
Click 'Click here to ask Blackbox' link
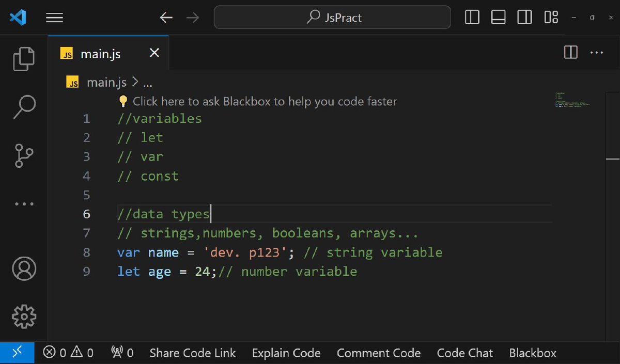(x=265, y=101)
